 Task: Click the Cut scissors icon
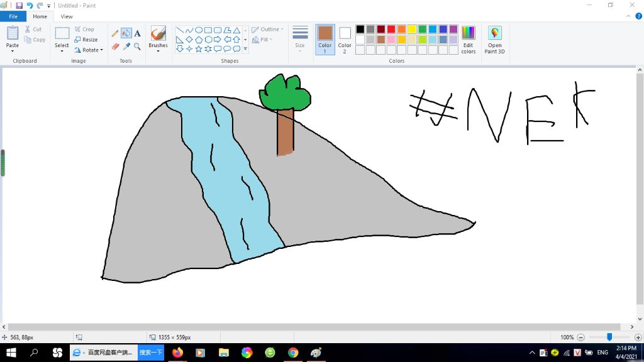coord(28,29)
